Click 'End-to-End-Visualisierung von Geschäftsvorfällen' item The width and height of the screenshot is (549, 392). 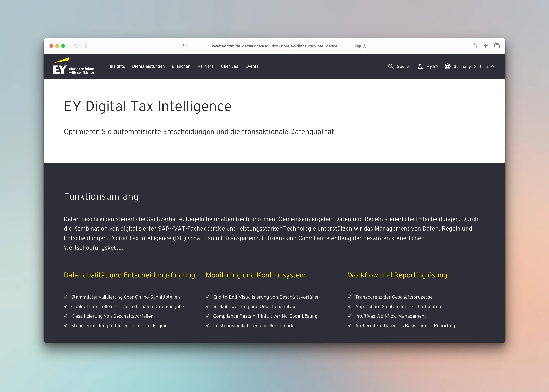(x=266, y=297)
